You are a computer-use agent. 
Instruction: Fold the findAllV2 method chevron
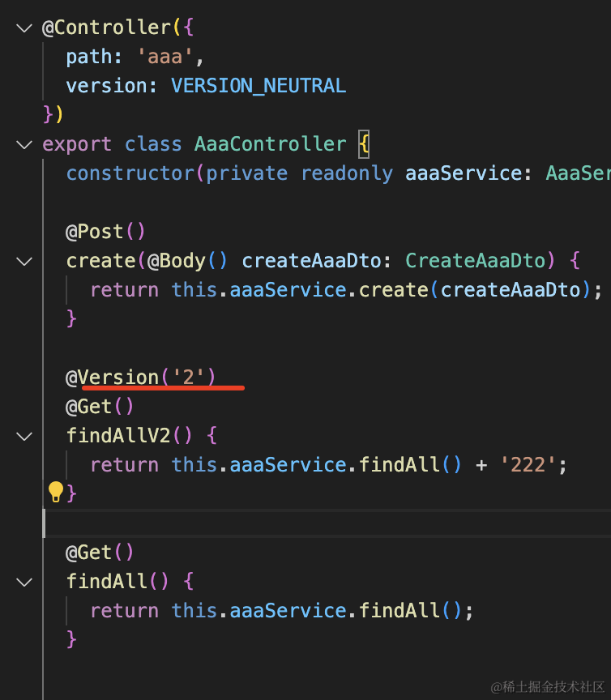(24, 436)
